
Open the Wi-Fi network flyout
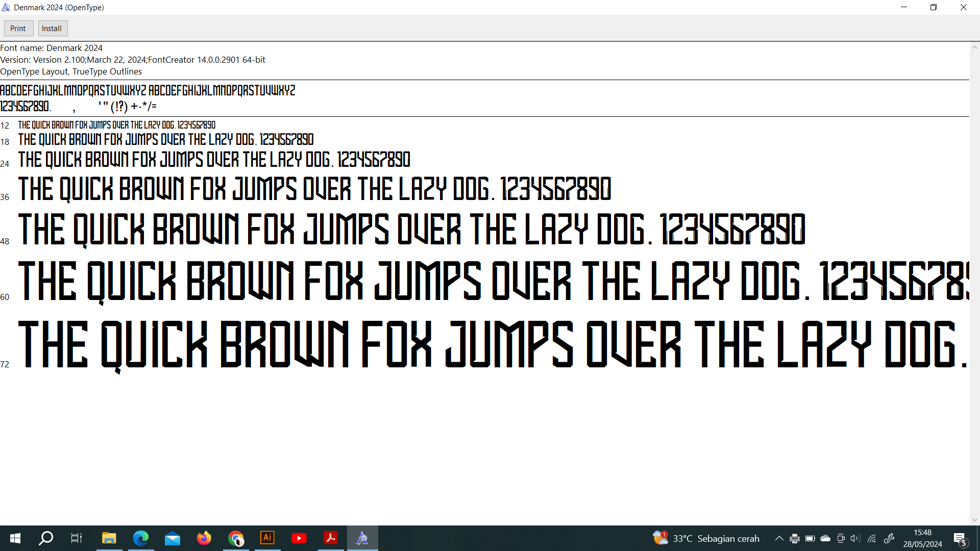(x=872, y=538)
